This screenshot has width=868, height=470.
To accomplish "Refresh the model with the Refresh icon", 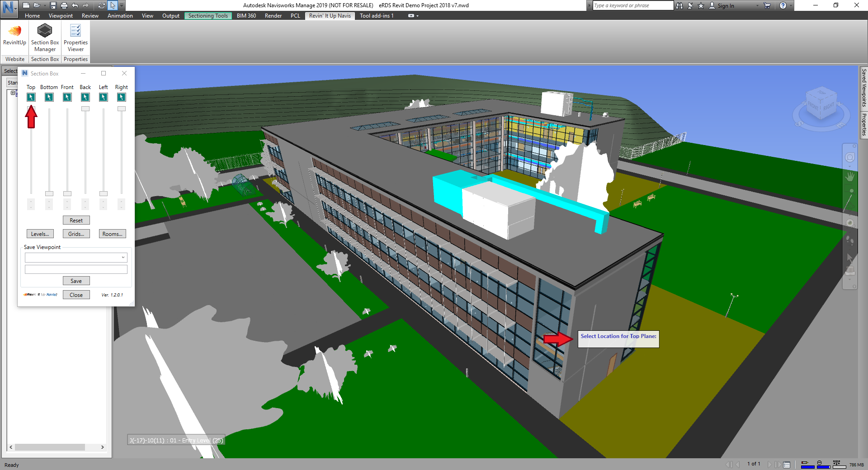I will tap(102, 5).
